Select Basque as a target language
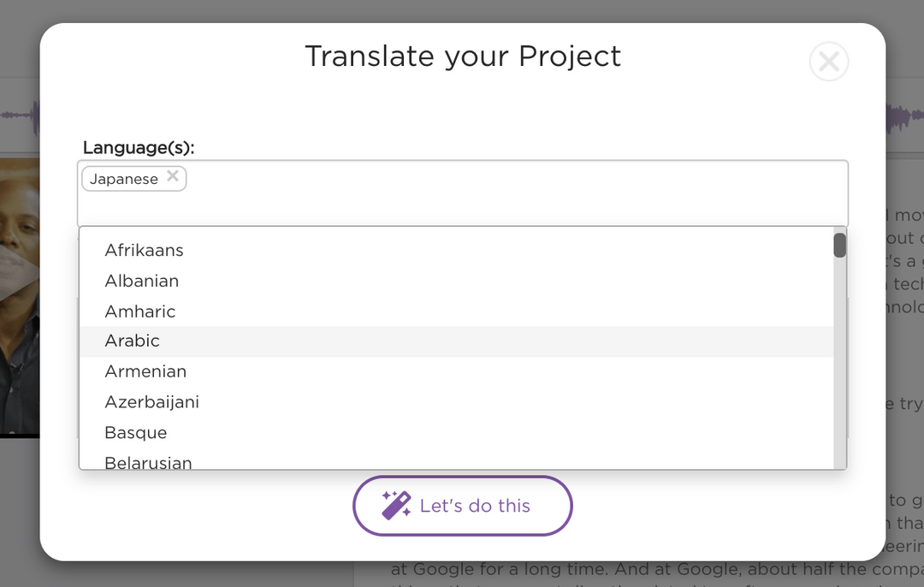The height and width of the screenshot is (587, 924). (x=135, y=432)
